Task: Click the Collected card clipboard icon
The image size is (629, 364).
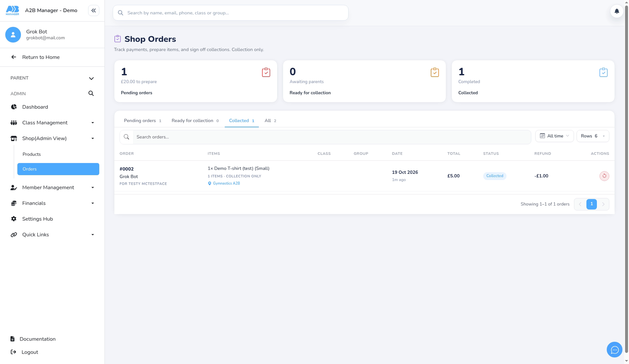Action: [x=603, y=72]
